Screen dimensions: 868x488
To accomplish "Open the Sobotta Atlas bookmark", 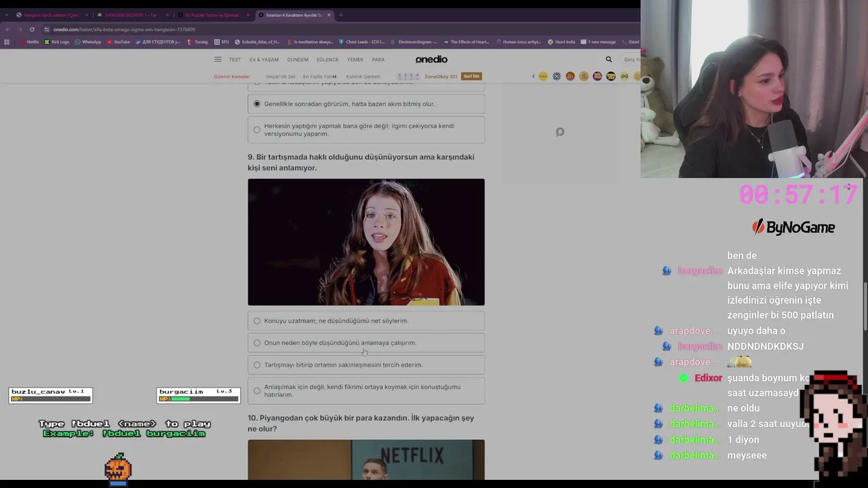I will [x=257, y=42].
